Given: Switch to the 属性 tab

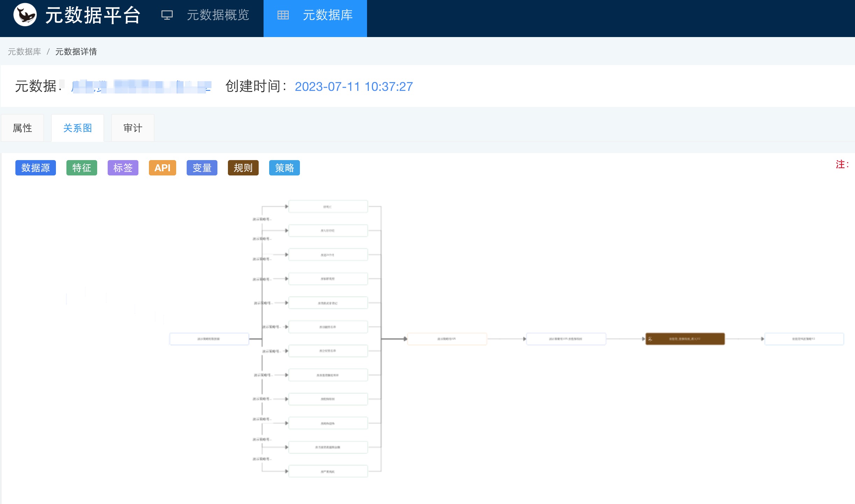Looking at the screenshot, I should point(22,128).
